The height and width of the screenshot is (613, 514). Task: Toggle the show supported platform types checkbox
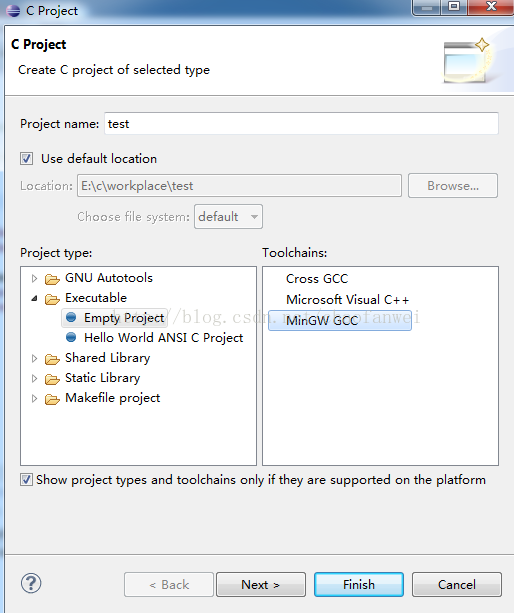coord(27,480)
